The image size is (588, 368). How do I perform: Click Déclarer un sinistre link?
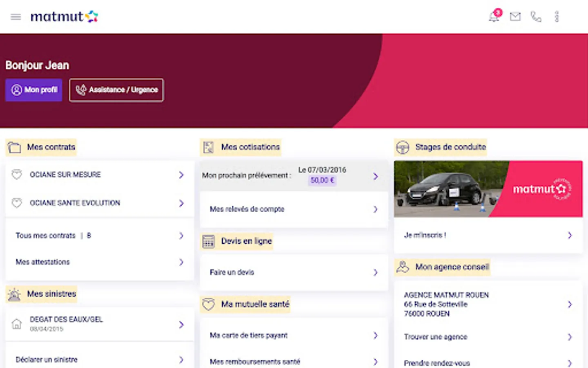99,360
